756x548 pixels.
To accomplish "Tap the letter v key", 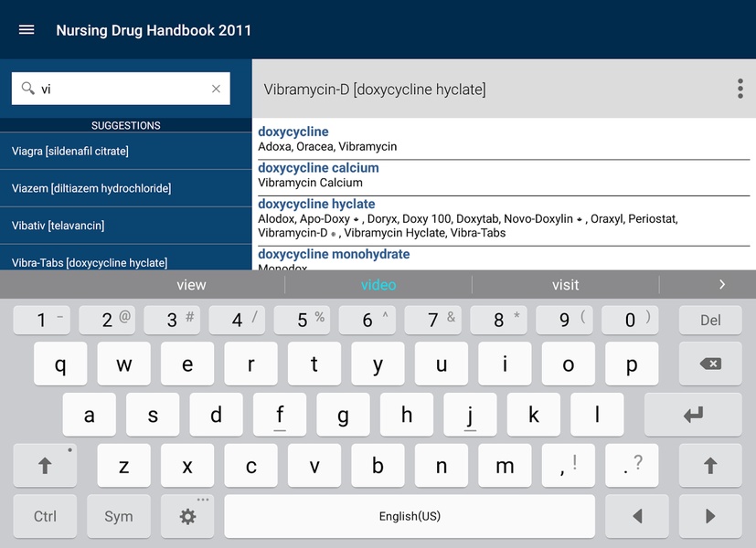I will click(x=314, y=466).
